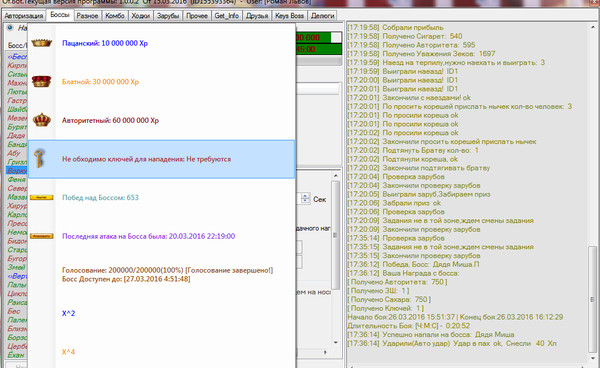The width and height of the screenshot is (600, 368).
Task: Click the Босс Доступен до date line
Action: (126, 279)
